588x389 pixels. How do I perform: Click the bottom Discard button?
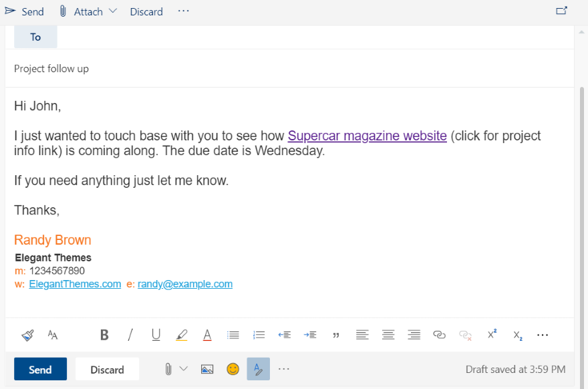[x=108, y=369]
